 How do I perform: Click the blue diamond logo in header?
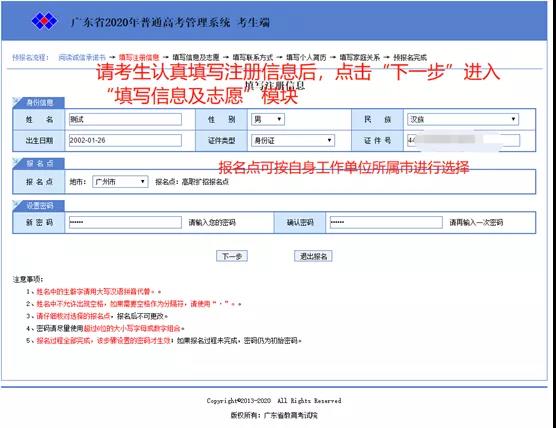(44, 21)
